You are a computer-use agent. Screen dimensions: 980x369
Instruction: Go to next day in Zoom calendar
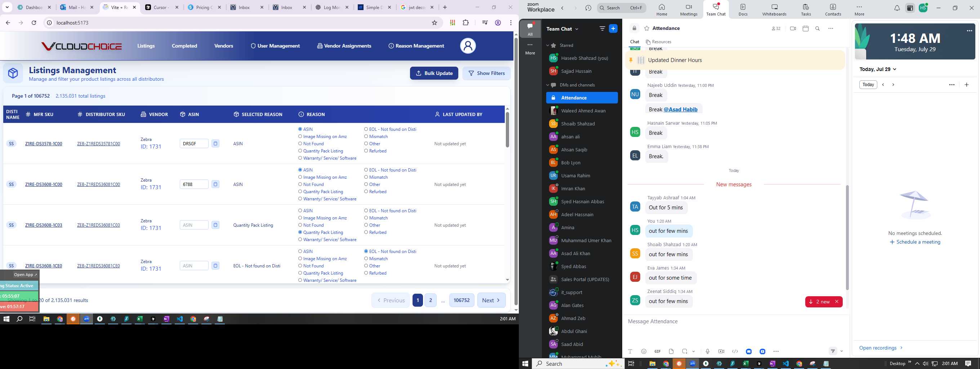893,85
